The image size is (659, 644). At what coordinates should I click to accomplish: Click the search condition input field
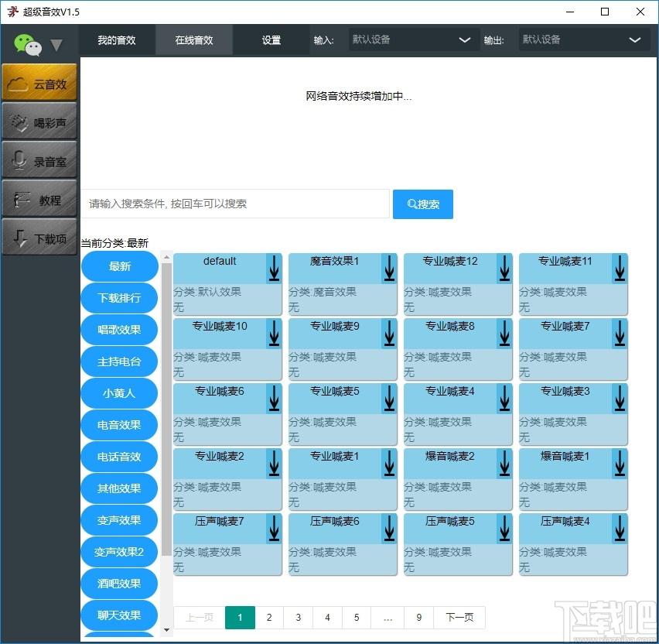tap(235, 204)
